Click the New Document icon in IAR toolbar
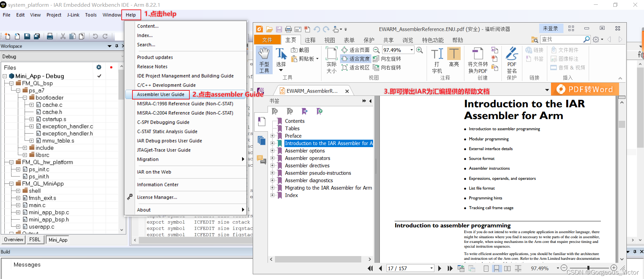This screenshot has width=644, height=279. (x=7, y=36)
